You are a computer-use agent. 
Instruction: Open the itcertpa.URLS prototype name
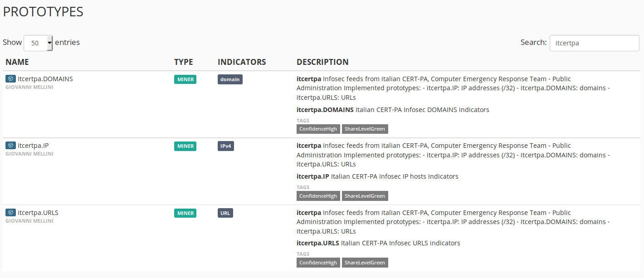[38, 213]
